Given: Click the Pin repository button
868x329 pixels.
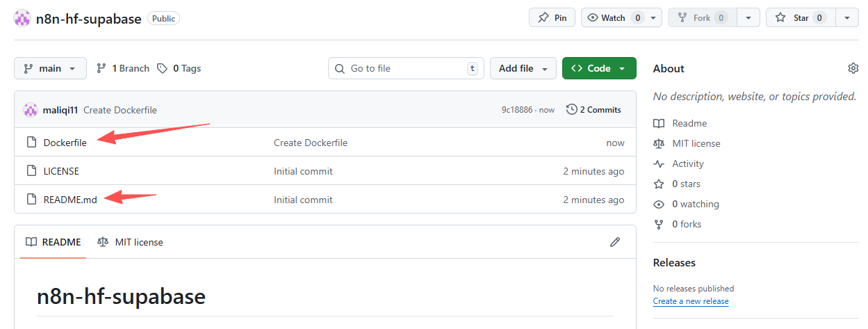Looking at the screenshot, I should (552, 18).
